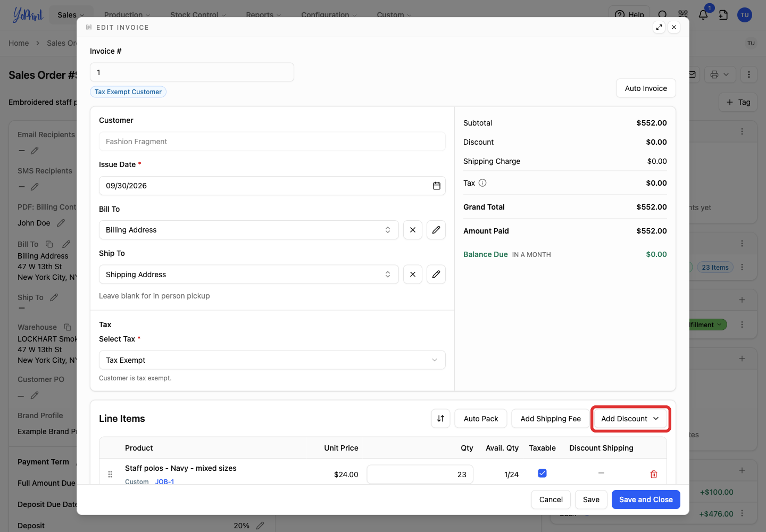Click the 23 Items badge

click(x=715, y=268)
